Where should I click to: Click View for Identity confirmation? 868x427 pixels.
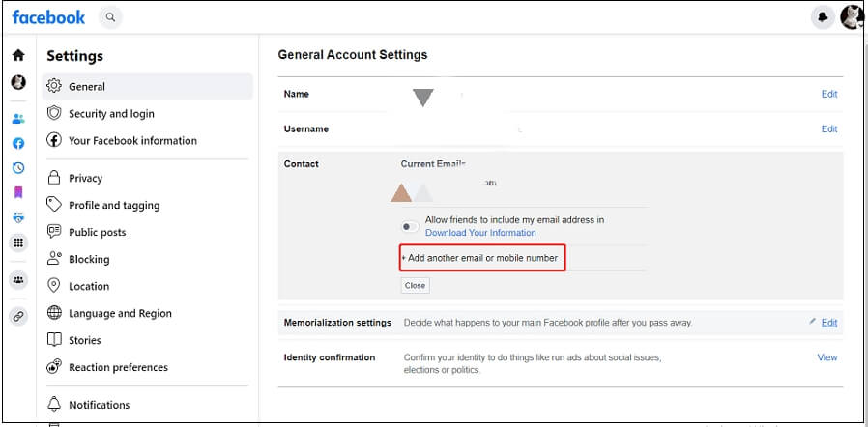pos(827,357)
